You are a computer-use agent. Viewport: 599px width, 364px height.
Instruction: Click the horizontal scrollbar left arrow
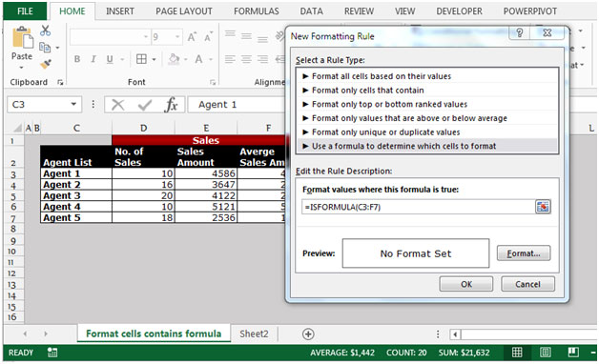point(455,334)
